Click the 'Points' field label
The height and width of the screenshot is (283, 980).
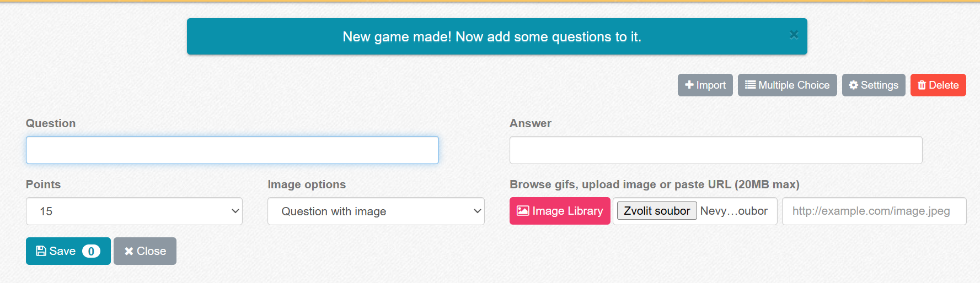[43, 184]
